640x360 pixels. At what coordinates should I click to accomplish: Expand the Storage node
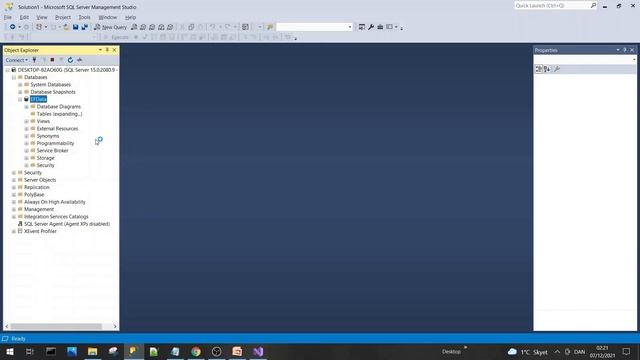(27, 158)
